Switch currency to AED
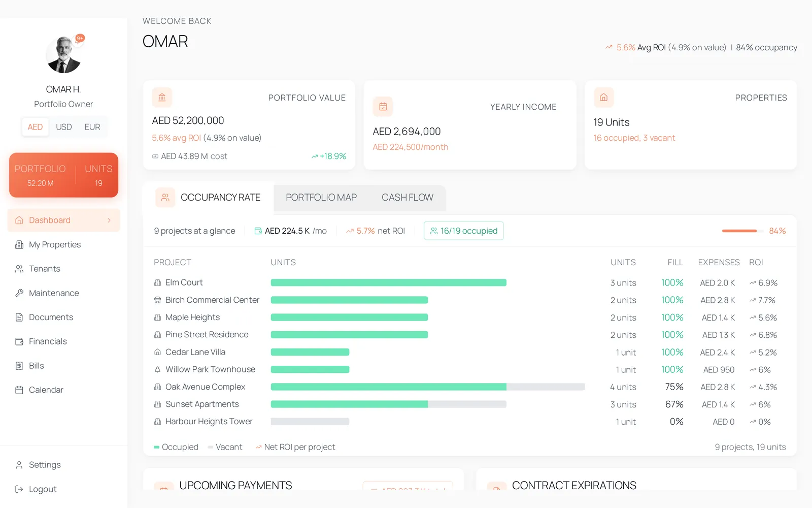This screenshot has width=812, height=508. (35, 127)
